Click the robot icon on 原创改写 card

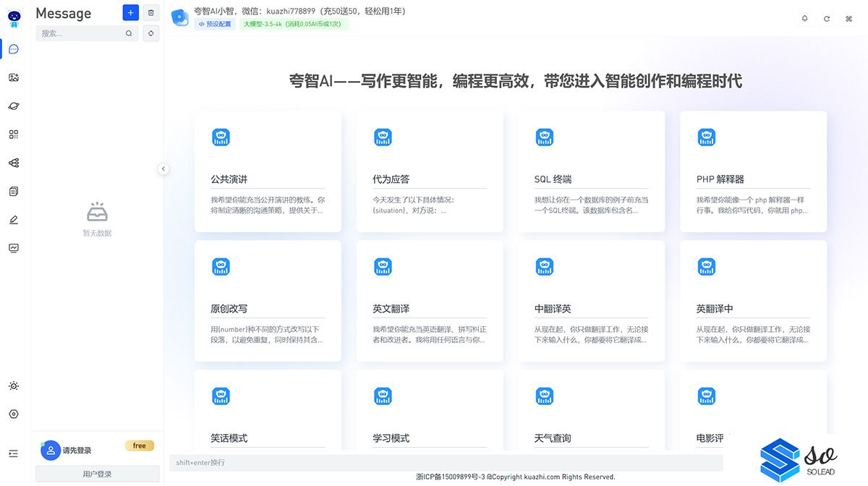[x=221, y=267]
